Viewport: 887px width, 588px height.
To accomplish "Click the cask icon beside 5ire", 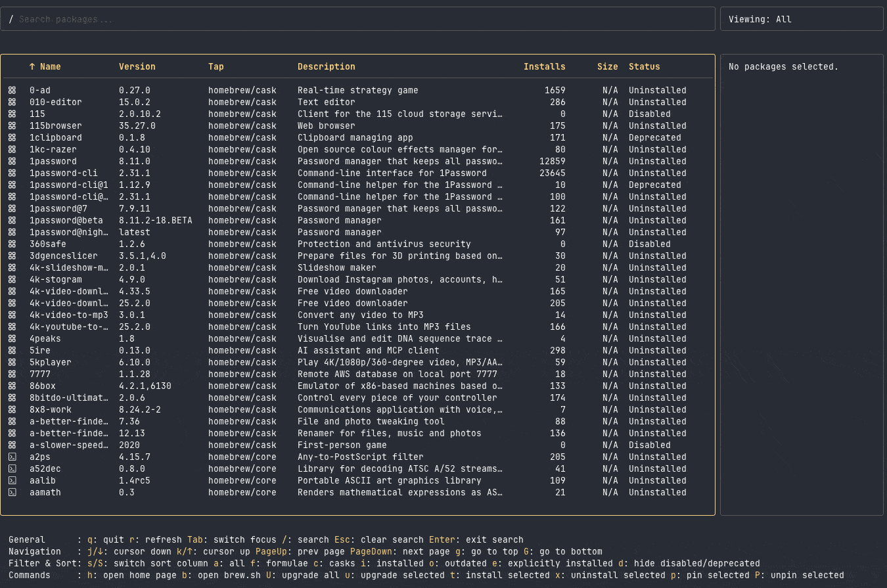I will (12, 350).
